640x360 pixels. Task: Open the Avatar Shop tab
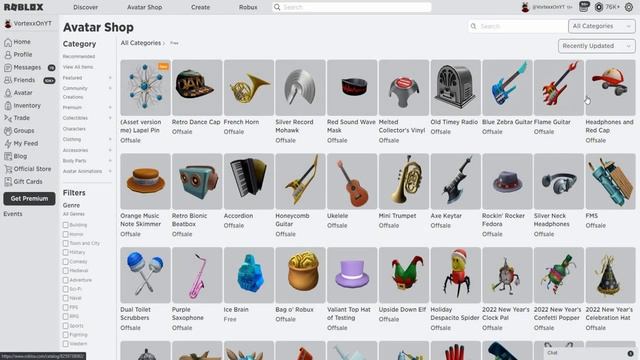click(144, 7)
